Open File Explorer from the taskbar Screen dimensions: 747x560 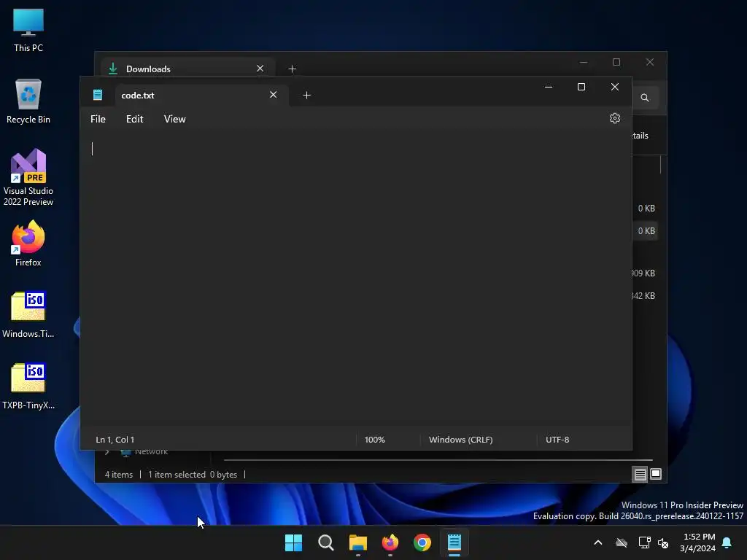coord(357,542)
